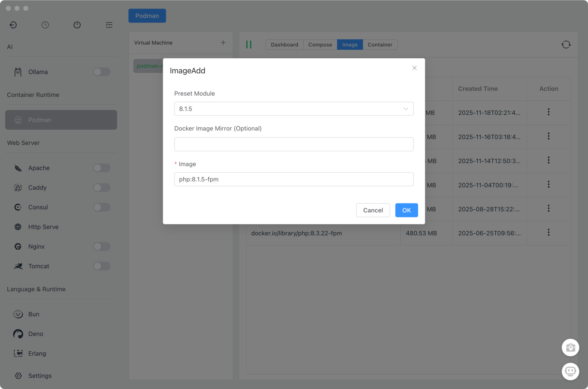Click the refresh icon in Podman panel

[566, 44]
